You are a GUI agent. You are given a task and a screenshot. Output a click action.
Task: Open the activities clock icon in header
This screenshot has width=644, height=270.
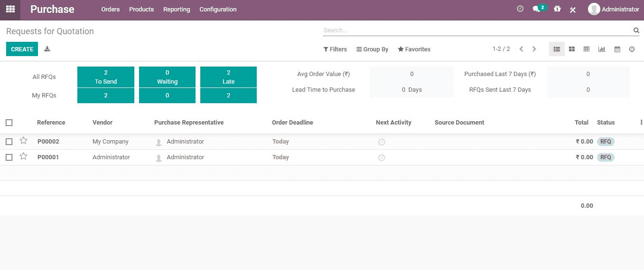pos(520,9)
